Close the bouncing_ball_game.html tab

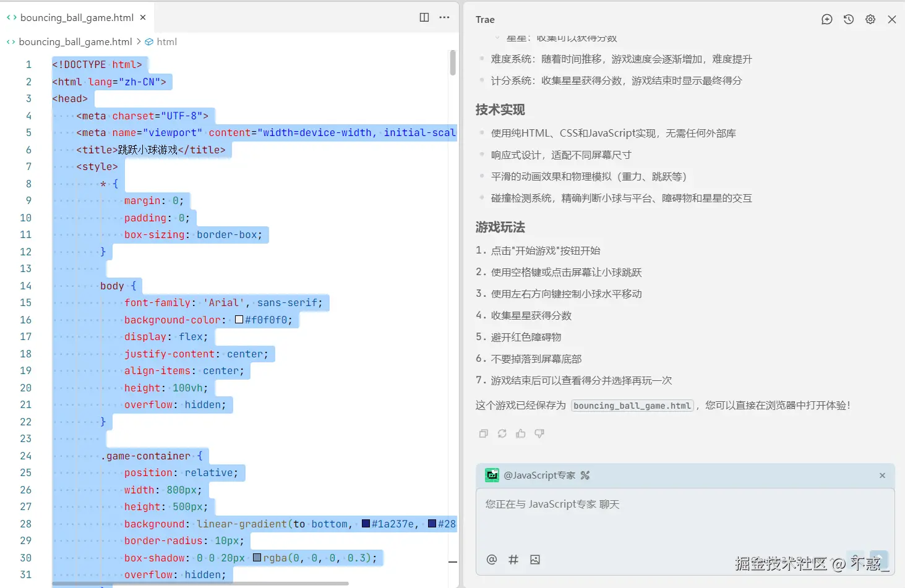pyautogui.click(x=143, y=17)
